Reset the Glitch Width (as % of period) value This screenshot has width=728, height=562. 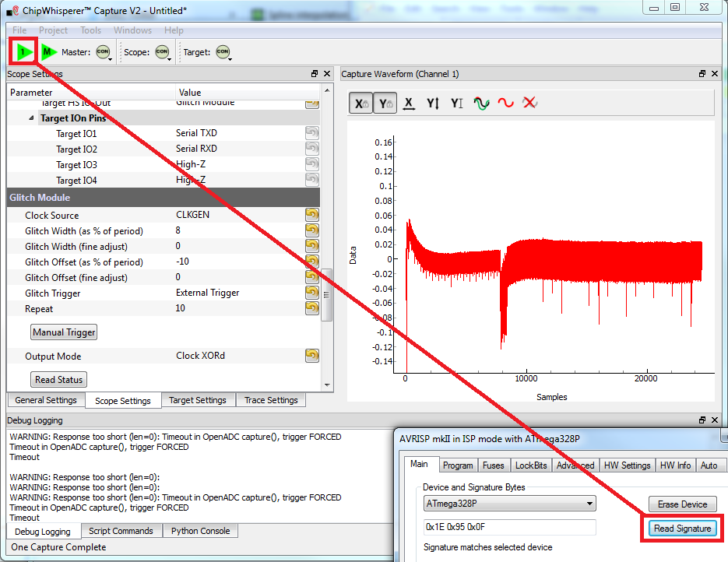click(311, 230)
